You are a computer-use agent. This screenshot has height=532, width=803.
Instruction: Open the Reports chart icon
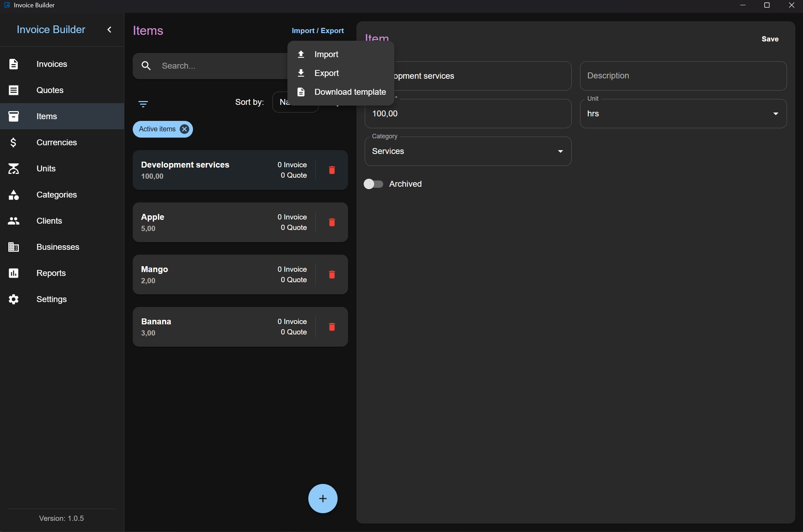tap(14, 273)
